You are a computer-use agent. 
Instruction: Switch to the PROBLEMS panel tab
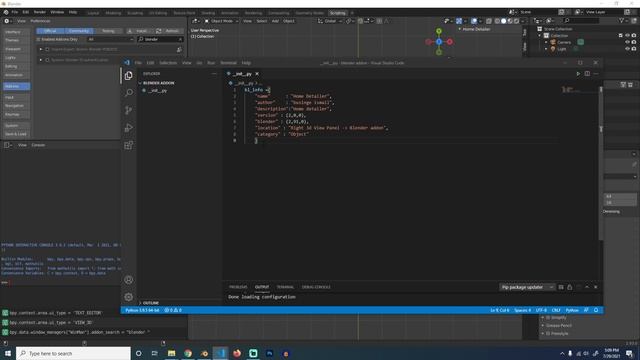click(238, 287)
